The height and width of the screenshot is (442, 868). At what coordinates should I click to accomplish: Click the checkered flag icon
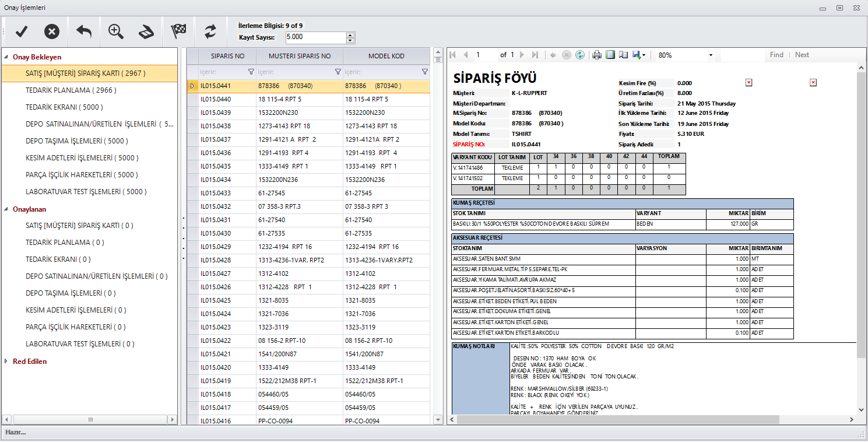point(178,32)
